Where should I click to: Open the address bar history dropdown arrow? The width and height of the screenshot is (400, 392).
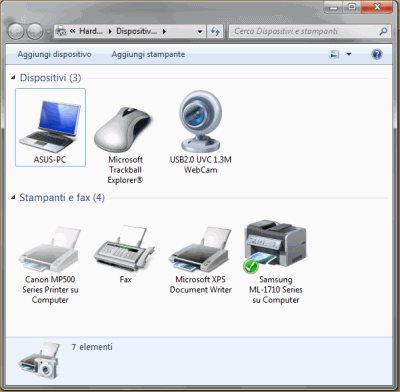200,32
